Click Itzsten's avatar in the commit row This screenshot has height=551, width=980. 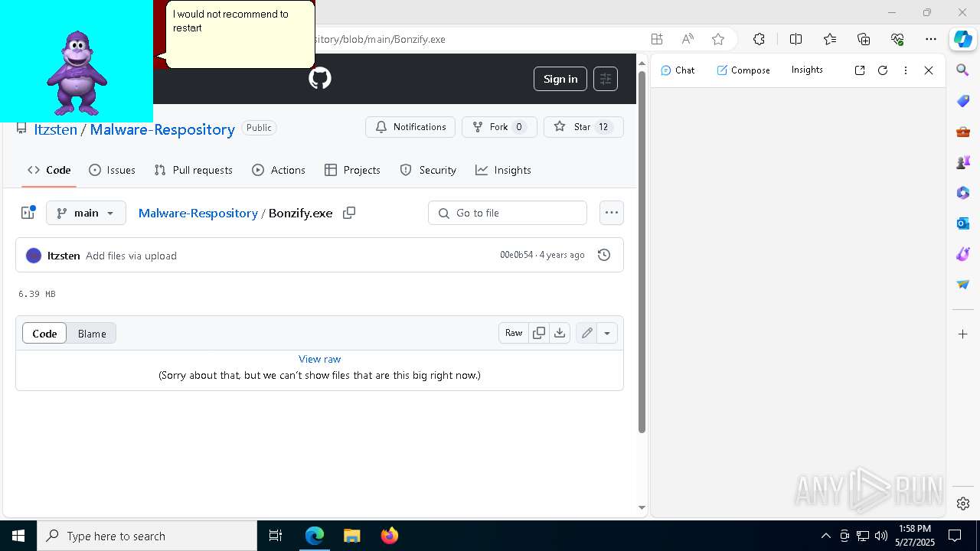pos(34,256)
